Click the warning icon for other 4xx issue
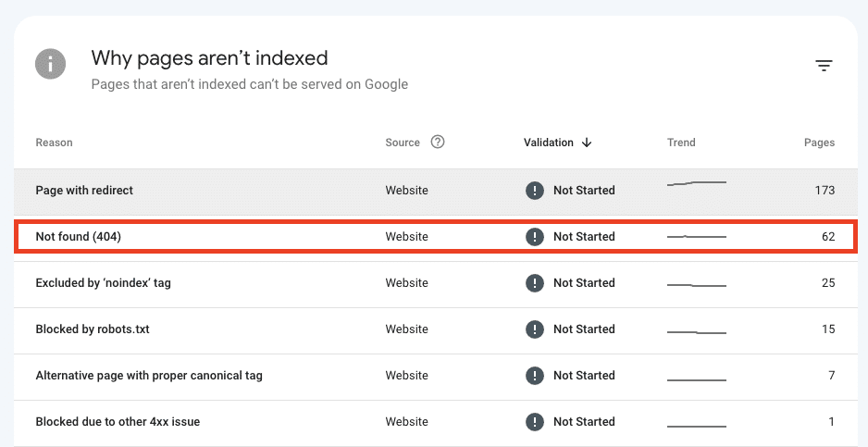This screenshot has width=868, height=447. [534, 422]
